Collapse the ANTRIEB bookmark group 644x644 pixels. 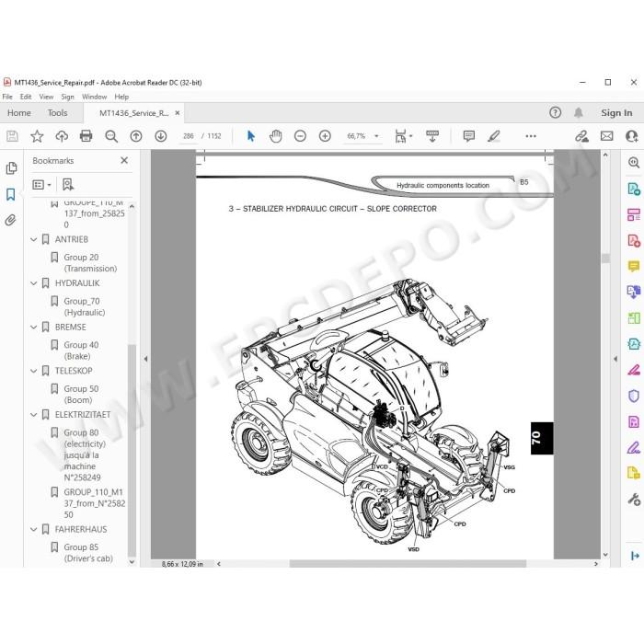[x=34, y=239]
